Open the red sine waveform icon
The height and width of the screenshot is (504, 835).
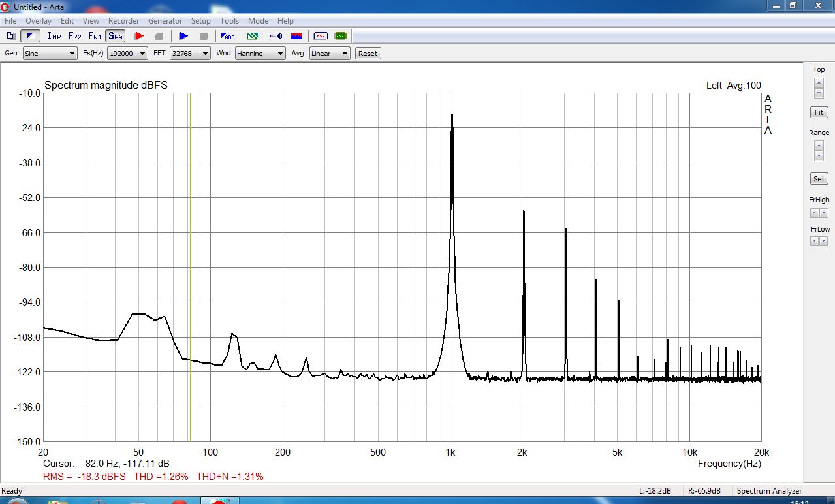pyautogui.click(x=320, y=36)
